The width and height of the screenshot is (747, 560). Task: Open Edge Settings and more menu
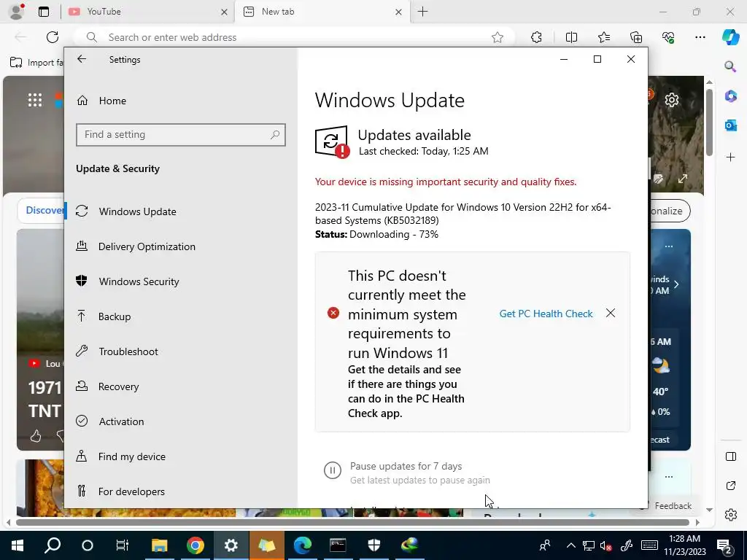pyautogui.click(x=700, y=37)
